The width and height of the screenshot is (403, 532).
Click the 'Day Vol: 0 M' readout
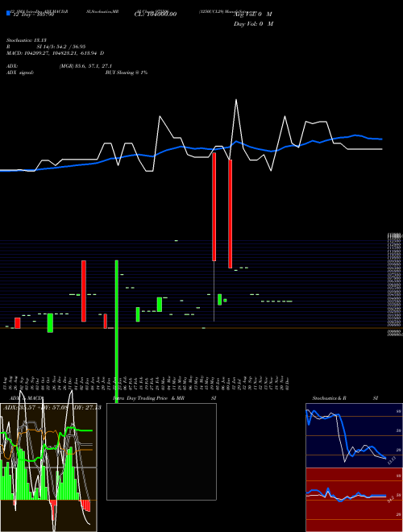253,24
